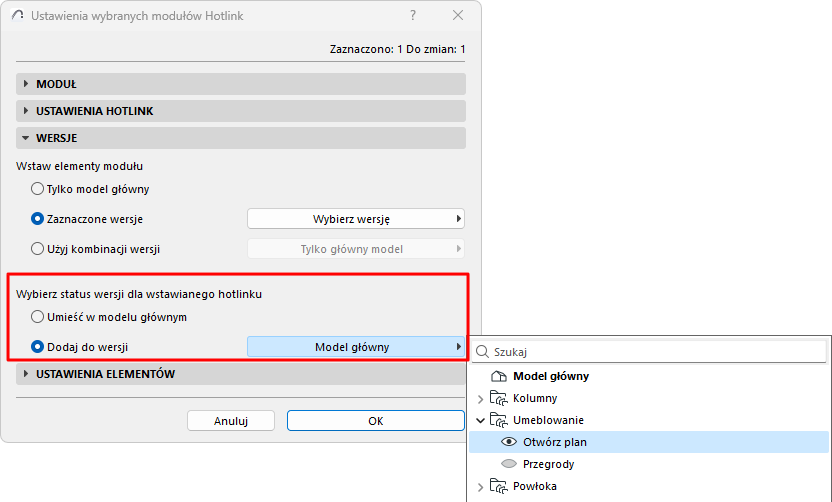Expand the Powłoka group chevron

[480, 487]
